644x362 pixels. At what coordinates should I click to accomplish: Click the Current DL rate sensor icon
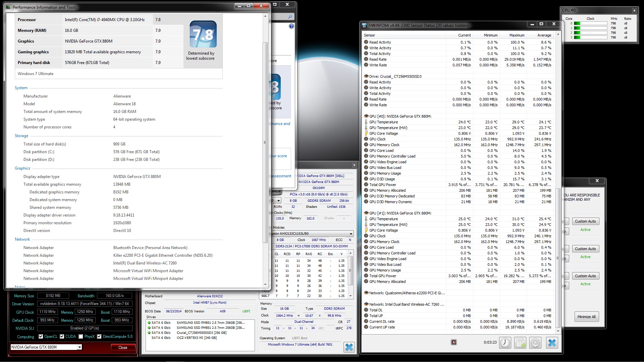pos(366,321)
